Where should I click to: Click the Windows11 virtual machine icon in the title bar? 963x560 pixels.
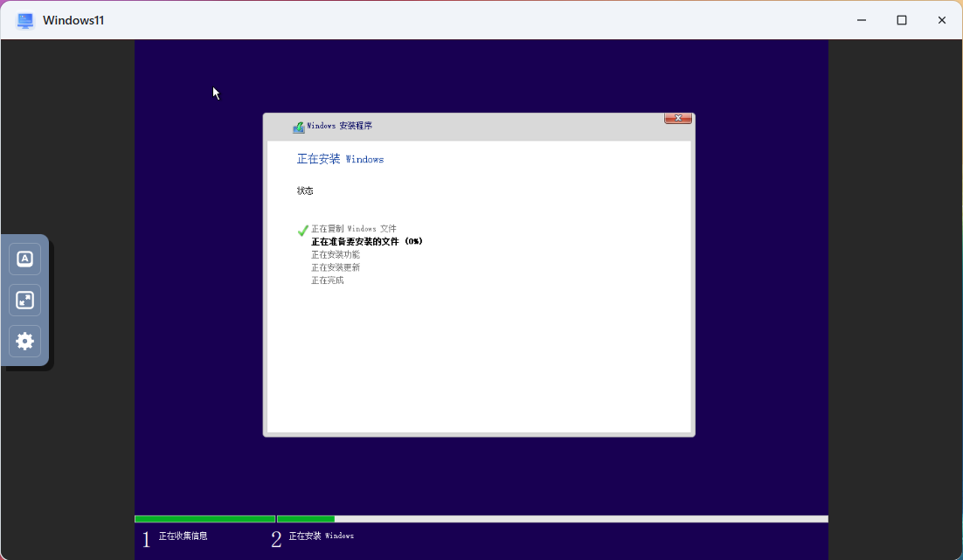25,20
